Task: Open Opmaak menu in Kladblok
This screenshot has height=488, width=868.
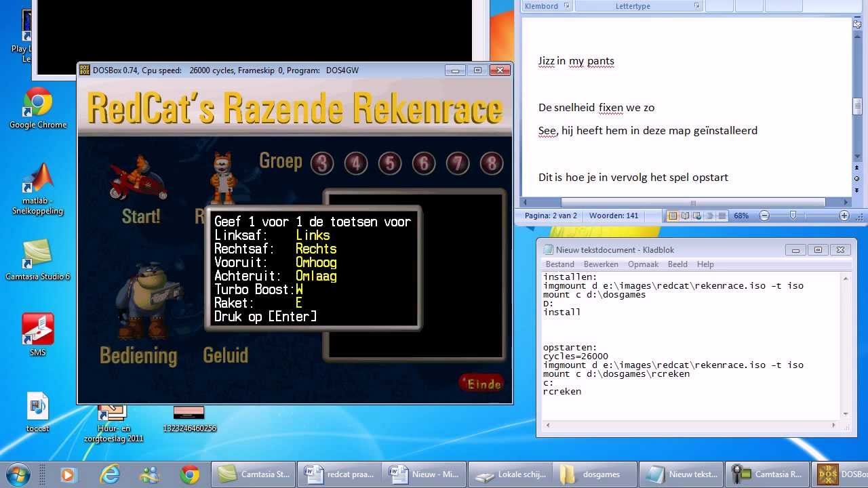Action: tap(643, 264)
